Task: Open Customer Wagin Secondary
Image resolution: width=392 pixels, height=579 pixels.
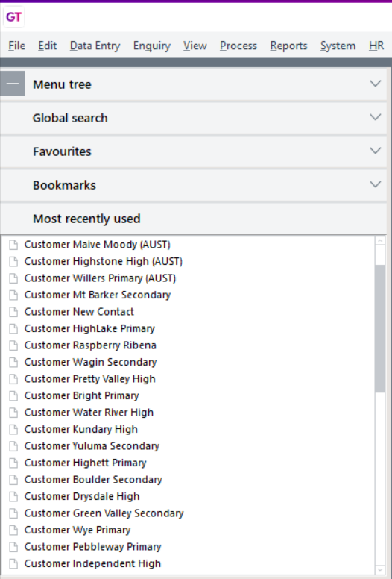Action: 91,362
